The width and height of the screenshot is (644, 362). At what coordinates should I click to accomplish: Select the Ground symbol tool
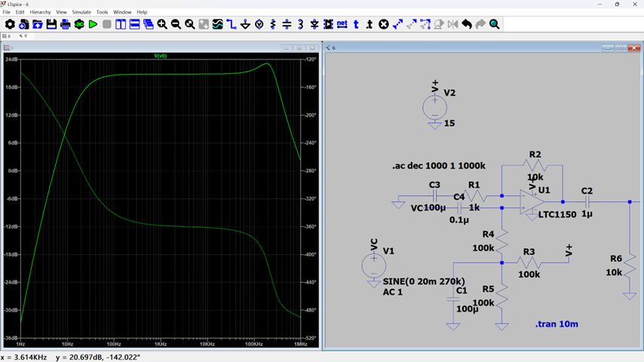(245, 24)
